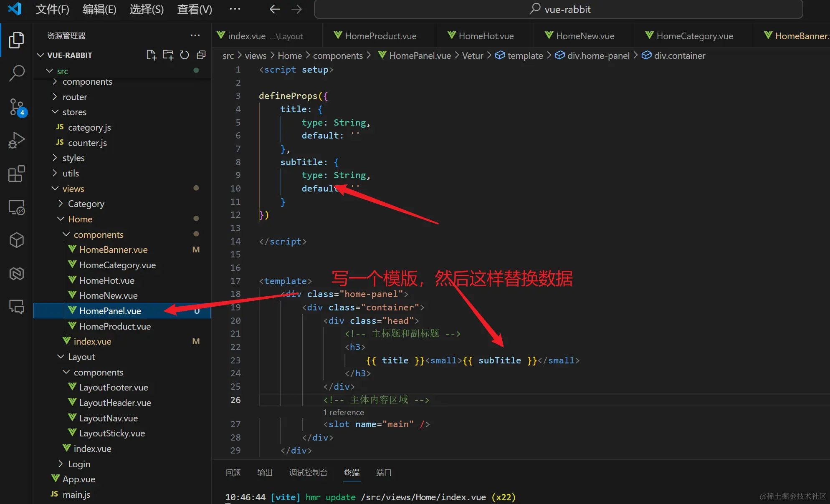Image resolution: width=830 pixels, height=504 pixels.
Task: Open HomeBanner.vue in the file tree
Action: click(x=113, y=249)
